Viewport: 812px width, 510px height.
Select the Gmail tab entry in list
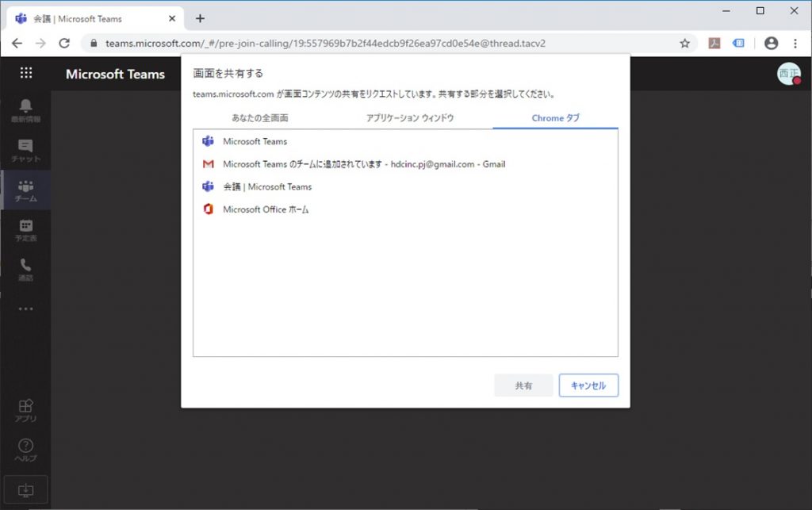(x=364, y=164)
